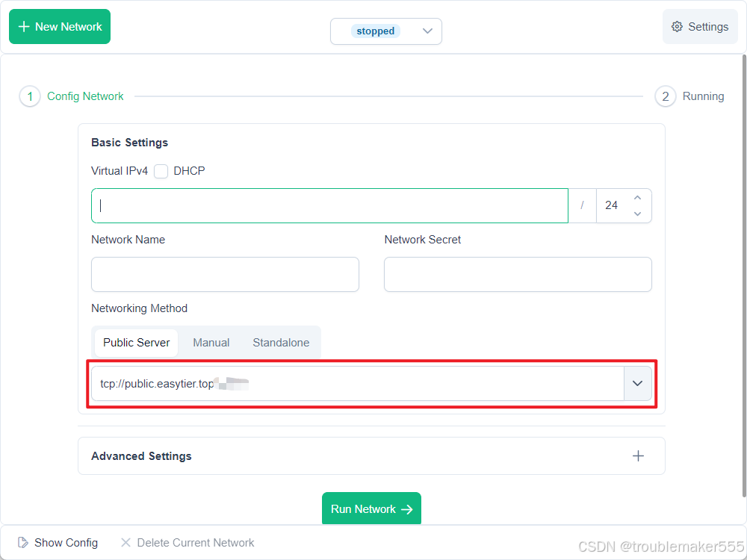The image size is (747, 560).
Task: Click the step 2 Running circle
Action: (666, 96)
